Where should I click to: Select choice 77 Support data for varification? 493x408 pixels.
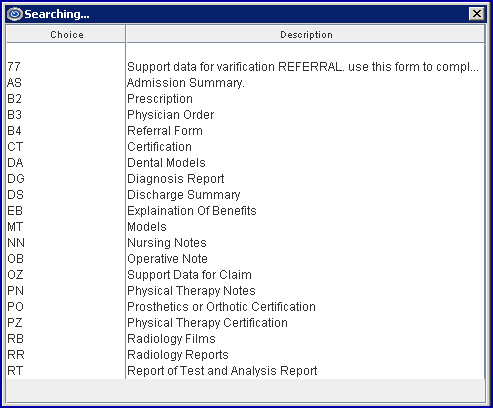pyautogui.click(x=246, y=67)
